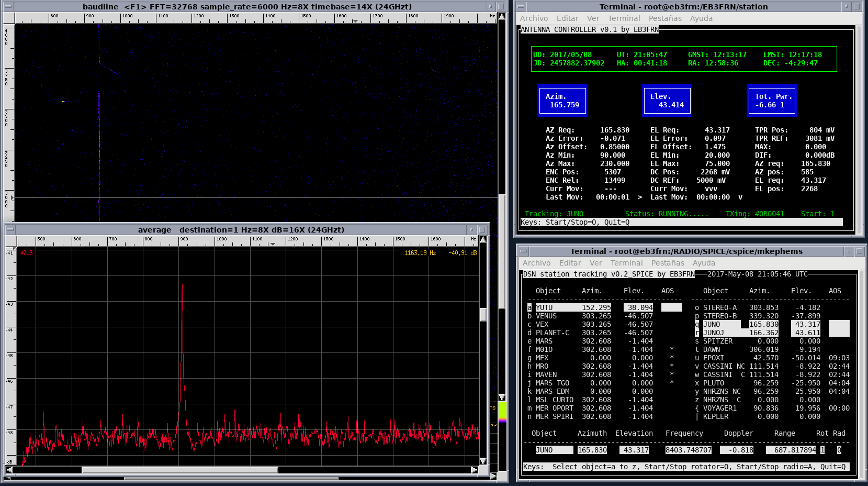
Task: Open window menu of the station terminal
Action: [521, 7]
